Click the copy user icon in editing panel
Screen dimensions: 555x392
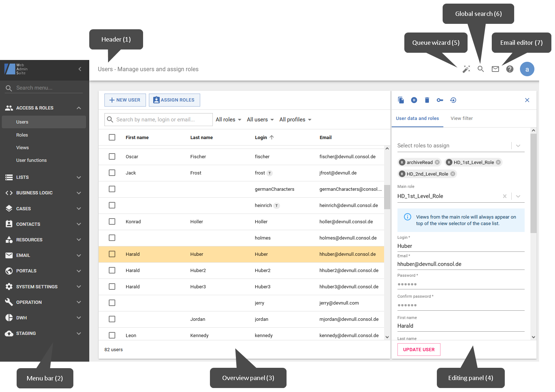tap(401, 100)
